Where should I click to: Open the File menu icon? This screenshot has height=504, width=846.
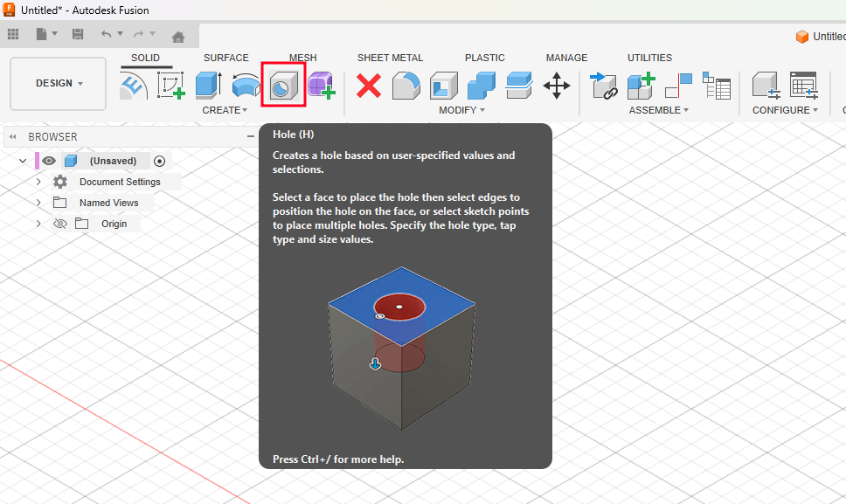click(42, 34)
